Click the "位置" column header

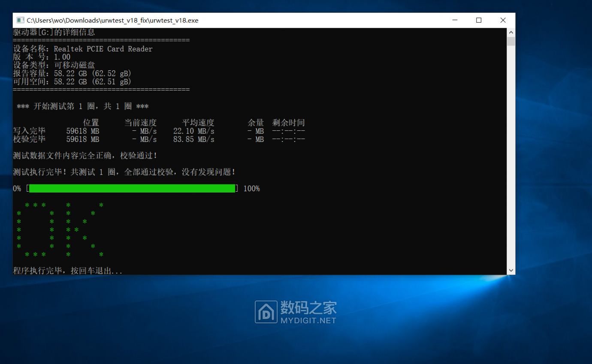click(91, 123)
